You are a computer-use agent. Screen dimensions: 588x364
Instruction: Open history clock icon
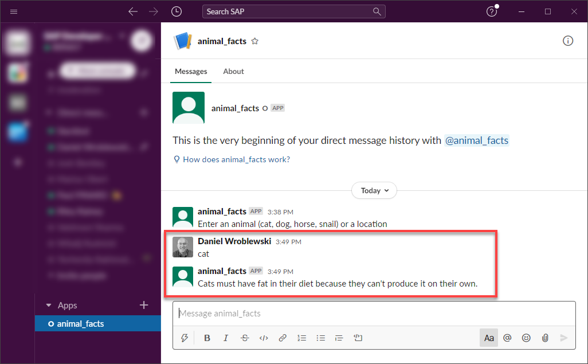point(177,11)
